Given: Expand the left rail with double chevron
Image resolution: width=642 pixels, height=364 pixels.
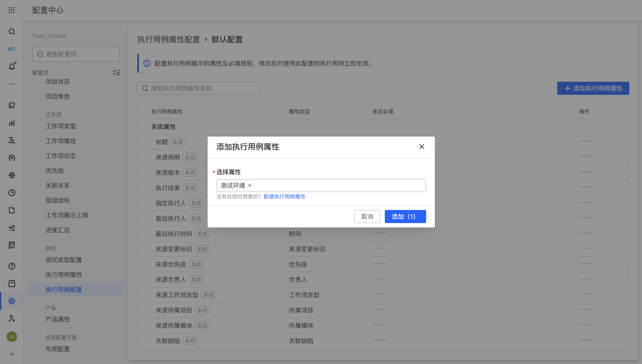Looking at the screenshot, I should click(12, 354).
